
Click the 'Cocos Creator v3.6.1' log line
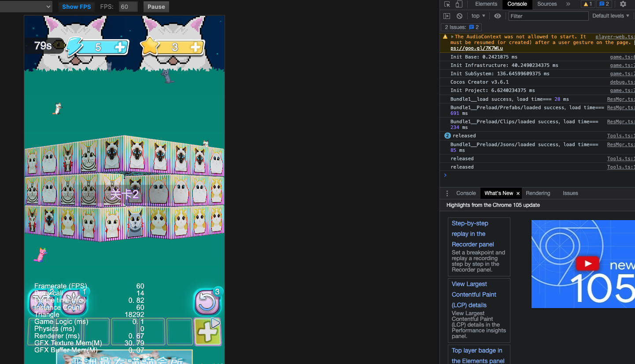[480, 82]
